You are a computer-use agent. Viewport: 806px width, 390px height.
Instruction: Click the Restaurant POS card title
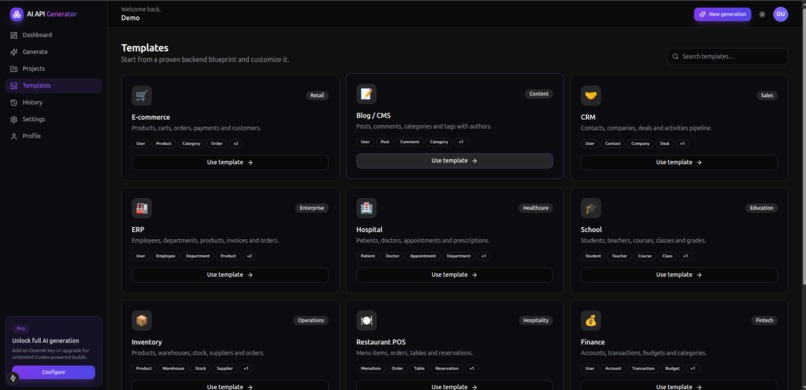click(x=381, y=342)
